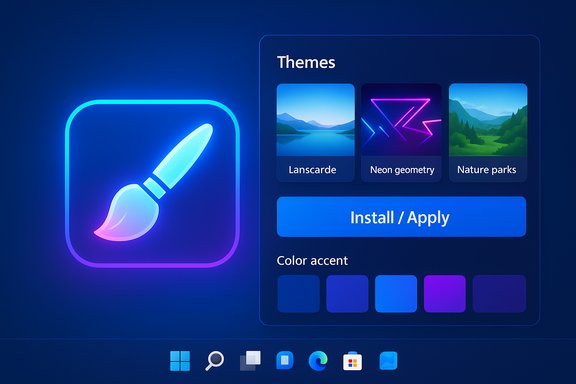This screenshot has height=384, width=576.
Task: Pick the purple accent swatch
Action: 445,294
